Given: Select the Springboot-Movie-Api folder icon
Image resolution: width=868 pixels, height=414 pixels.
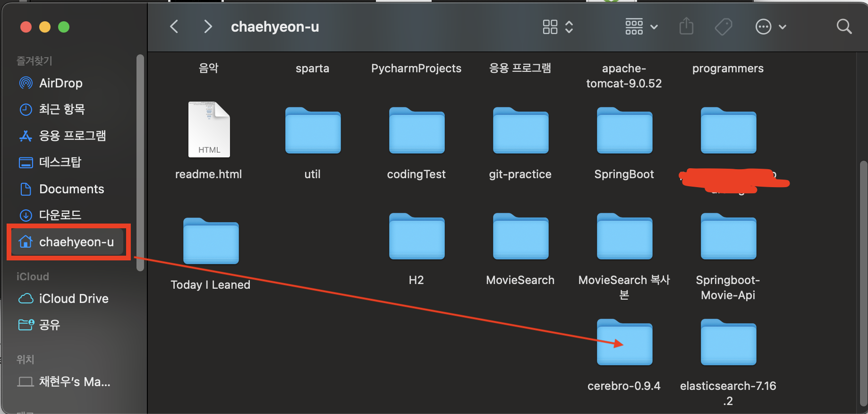Looking at the screenshot, I should tap(728, 236).
